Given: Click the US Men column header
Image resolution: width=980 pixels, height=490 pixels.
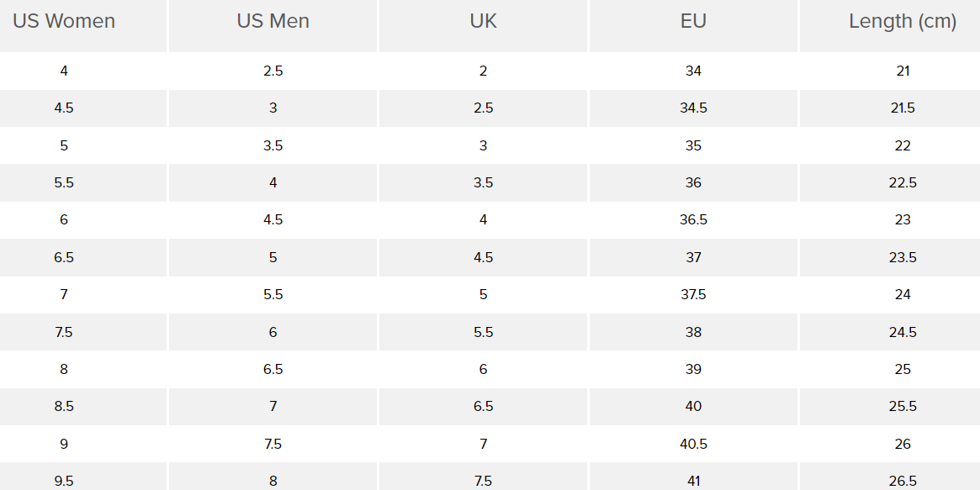Looking at the screenshot, I should (273, 21).
